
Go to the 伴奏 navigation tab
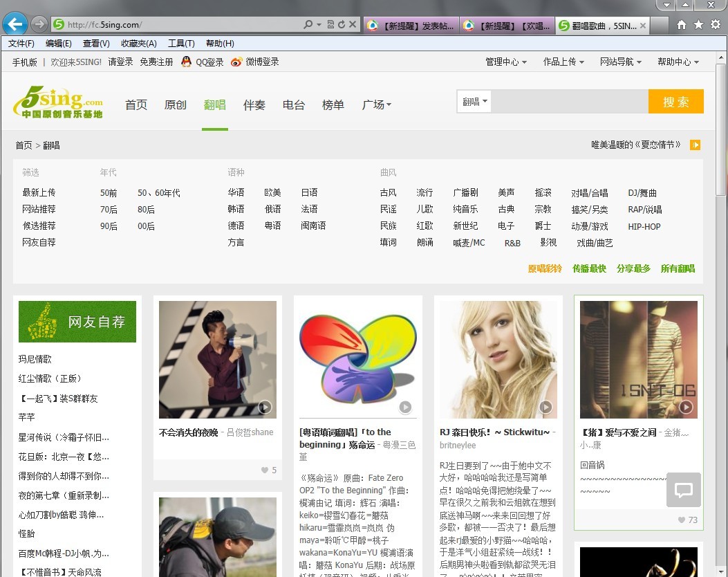click(x=254, y=105)
